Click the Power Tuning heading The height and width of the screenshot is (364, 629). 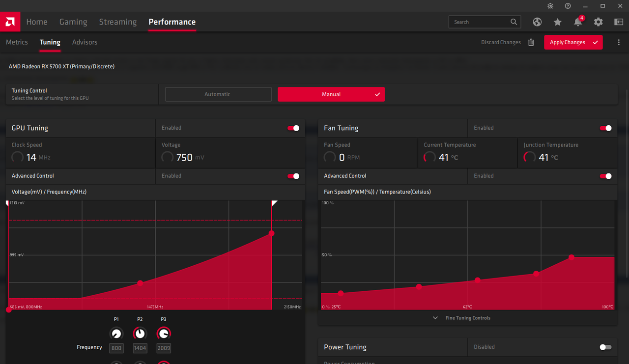[x=345, y=347]
